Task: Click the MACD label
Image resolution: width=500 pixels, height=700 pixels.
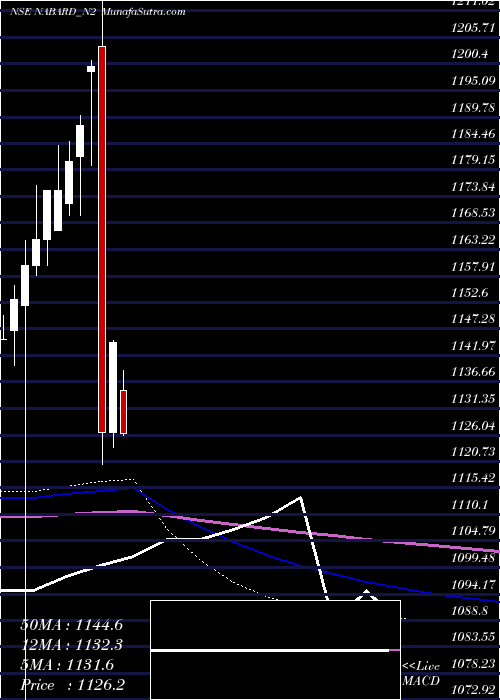Action: pyautogui.click(x=421, y=681)
